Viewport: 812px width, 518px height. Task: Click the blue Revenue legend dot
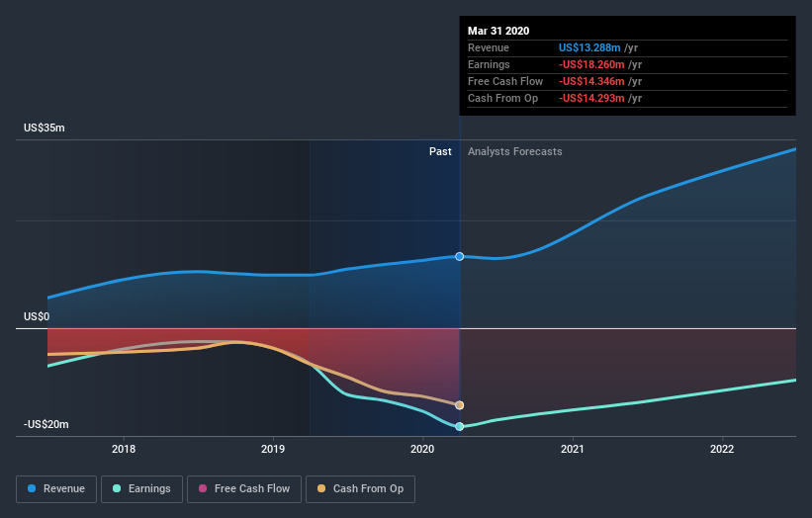click(x=32, y=488)
